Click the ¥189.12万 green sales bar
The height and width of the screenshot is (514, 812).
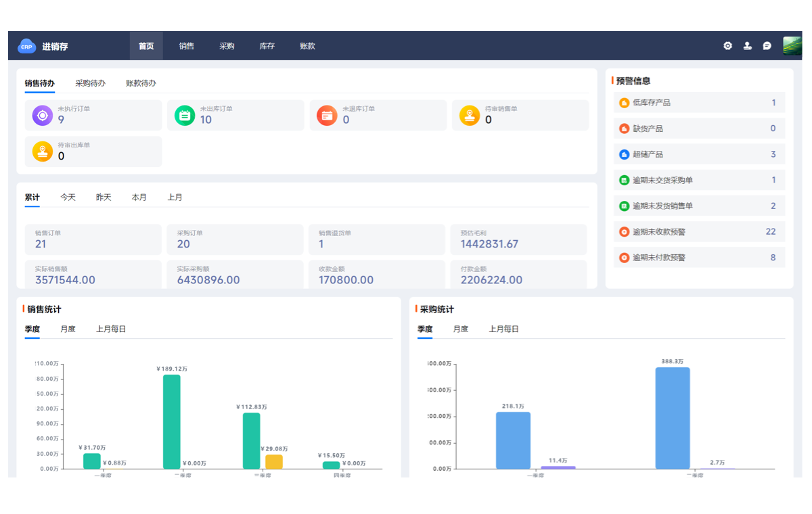[x=172, y=421]
